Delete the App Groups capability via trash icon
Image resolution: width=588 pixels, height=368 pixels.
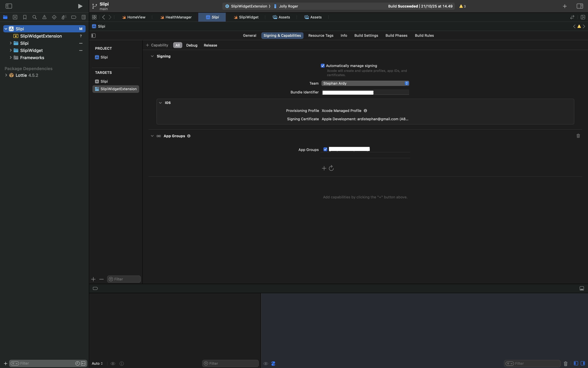[578, 136]
